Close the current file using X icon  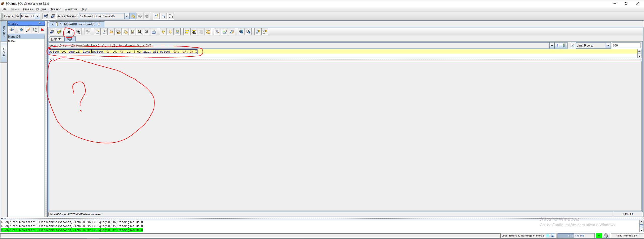coord(147,32)
